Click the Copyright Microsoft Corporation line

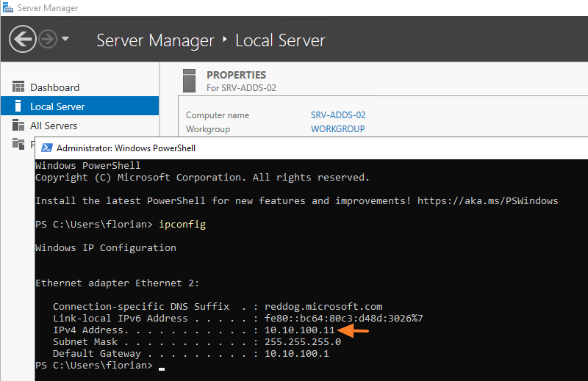(203, 177)
